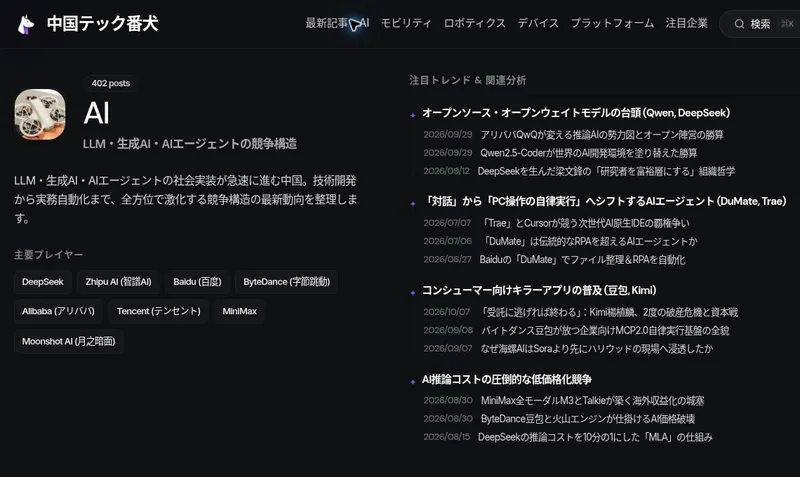Open the 中国テック番犬 site title link

point(102,23)
